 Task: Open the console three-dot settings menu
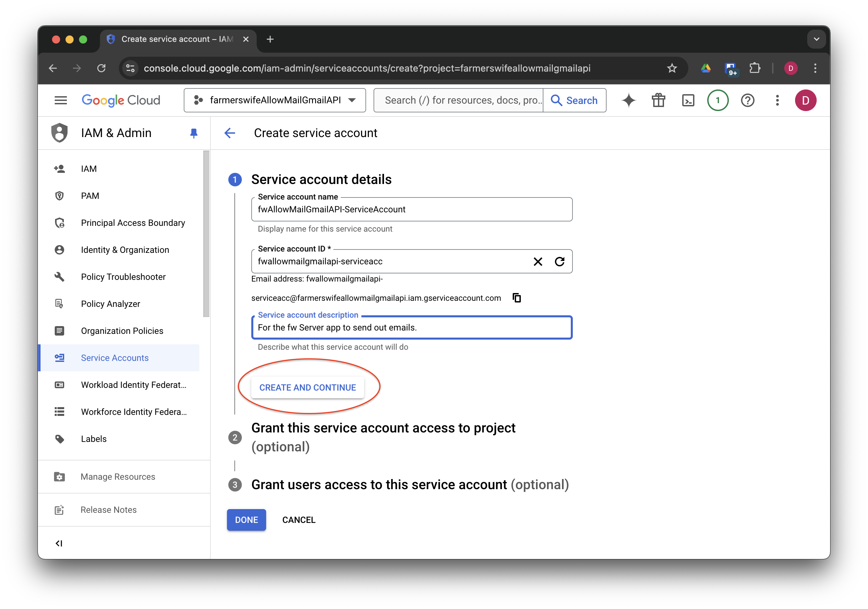[777, 101]
